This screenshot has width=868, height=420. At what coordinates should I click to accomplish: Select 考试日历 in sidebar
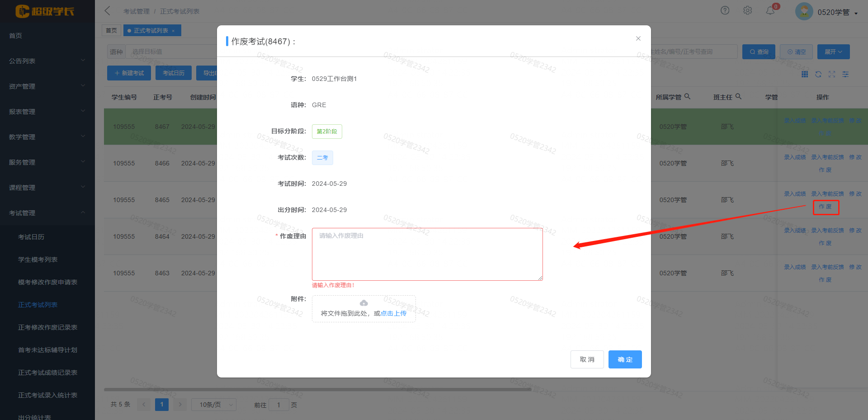[31, 237]
